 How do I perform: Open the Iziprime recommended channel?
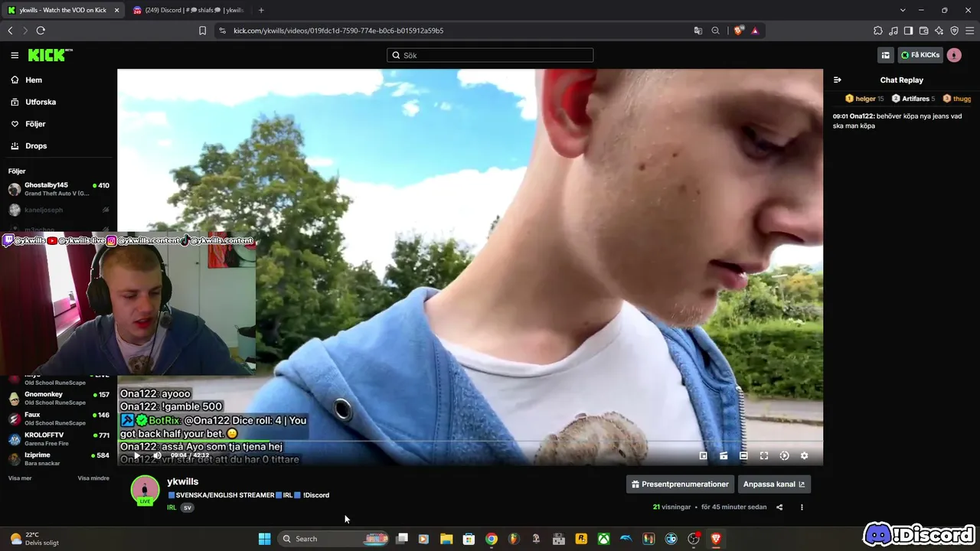pos(59,458)
